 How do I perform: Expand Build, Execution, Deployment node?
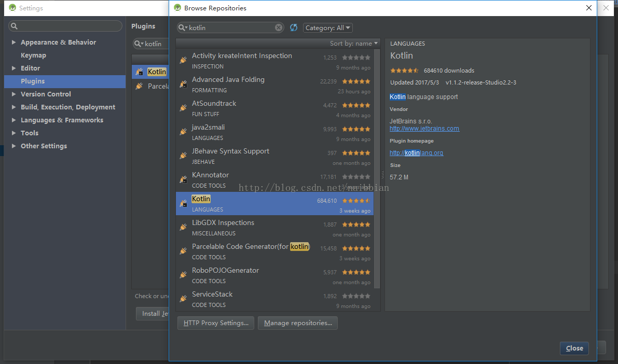click(14, 107)
